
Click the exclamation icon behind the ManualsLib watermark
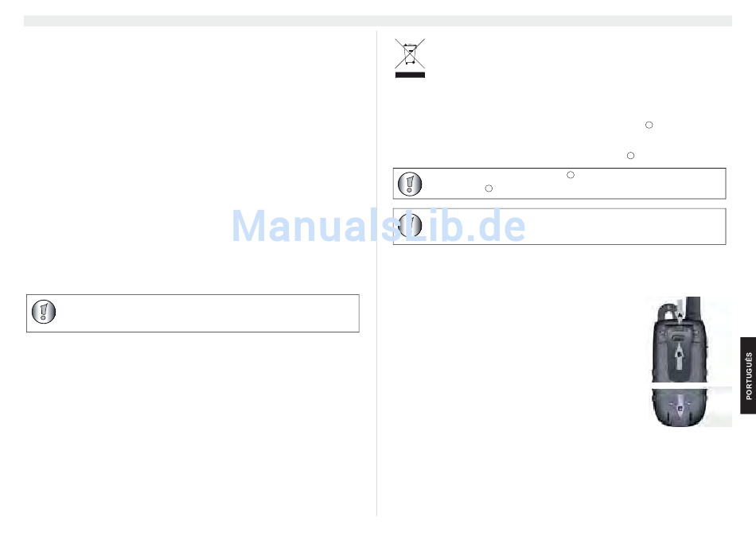point(410,225)
